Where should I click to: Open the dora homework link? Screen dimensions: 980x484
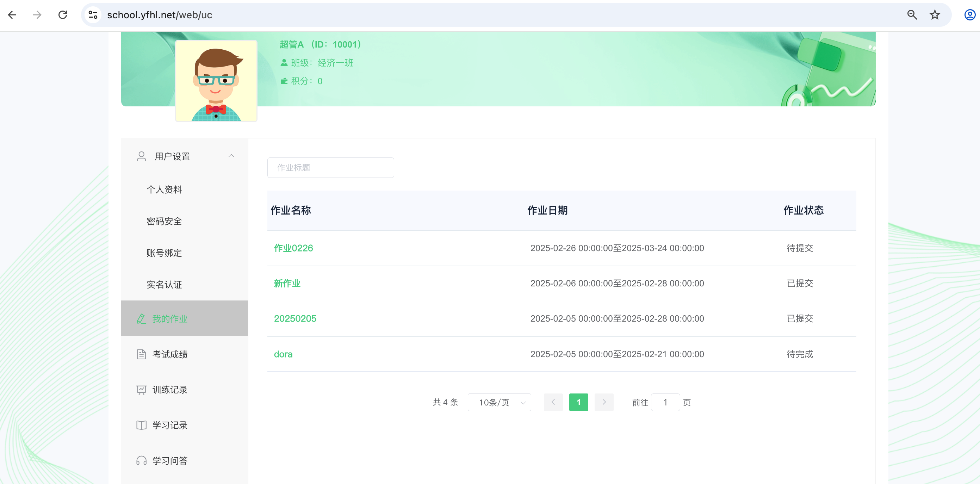coord(283,354)
